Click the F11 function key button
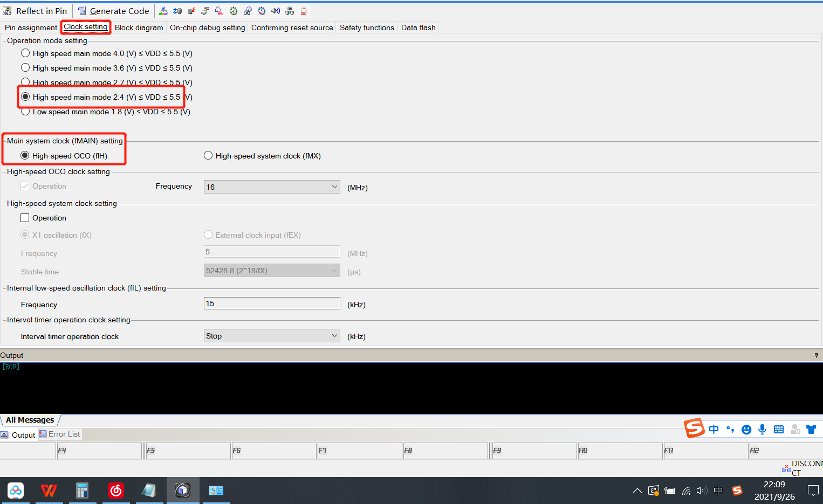 (x=706, y=451)
